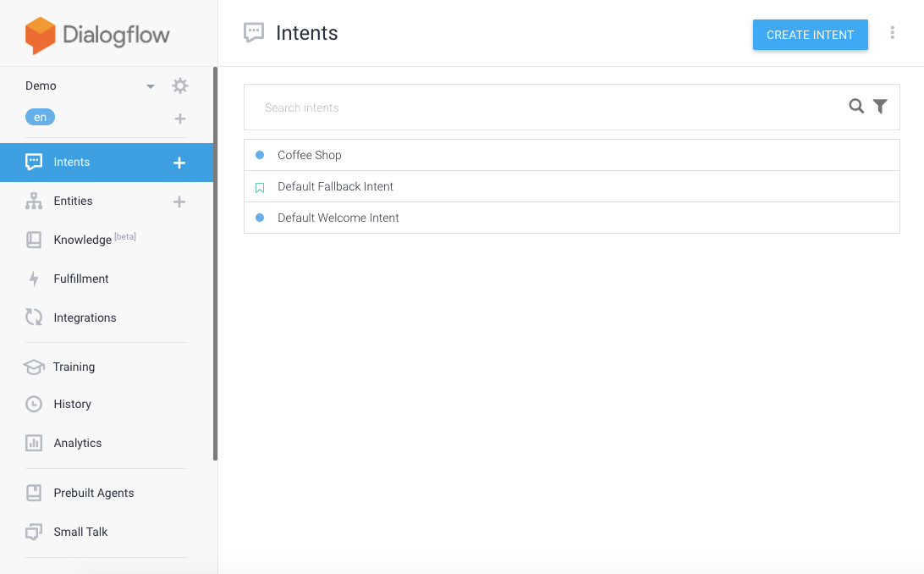The height and width of the screenshot is (574, 924).
Task: Select the en language chip
Action: click(40, 117)
